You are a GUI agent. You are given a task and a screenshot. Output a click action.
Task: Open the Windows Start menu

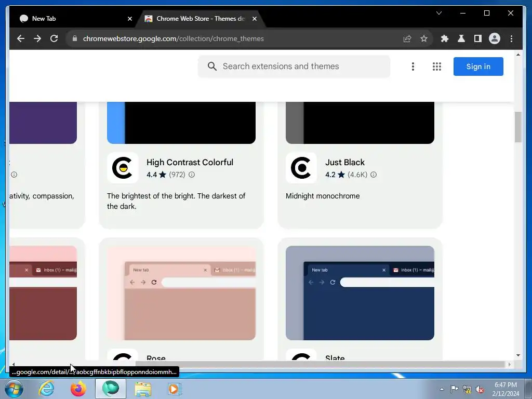click(14, 389)
